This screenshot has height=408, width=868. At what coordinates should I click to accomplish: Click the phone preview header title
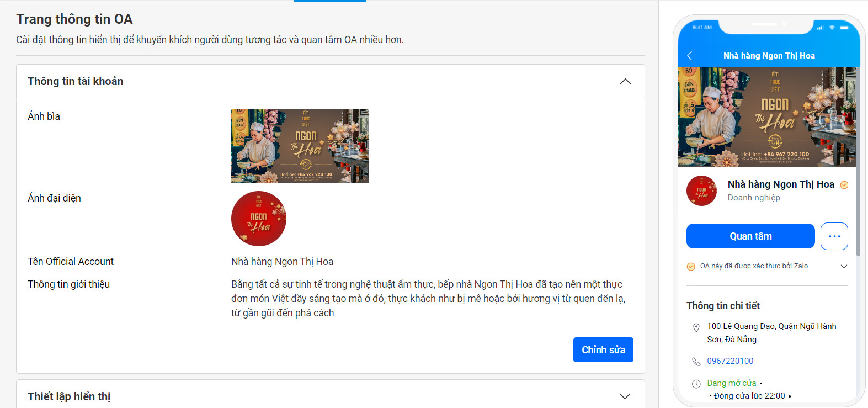[x=769, y=56]
